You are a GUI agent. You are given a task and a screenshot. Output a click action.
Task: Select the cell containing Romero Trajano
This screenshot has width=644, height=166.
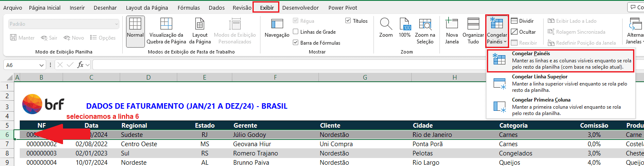click(275, 153)
